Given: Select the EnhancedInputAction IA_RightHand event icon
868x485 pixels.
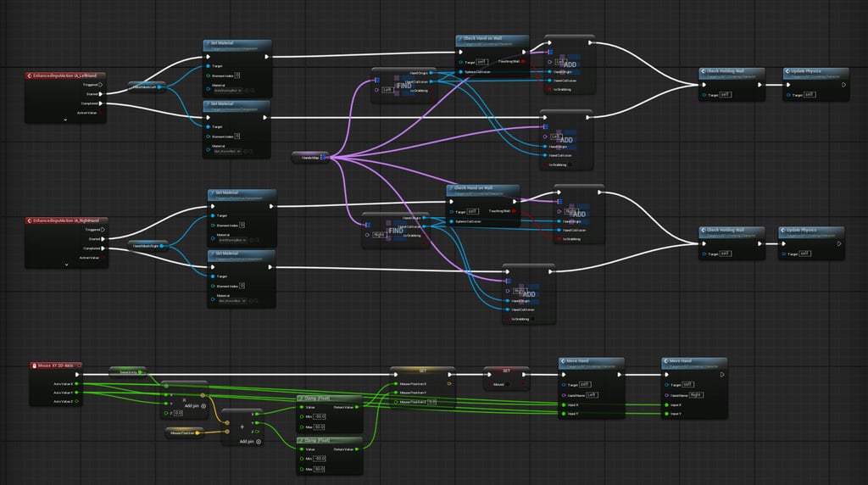Looking at the screenshot, I should click(30, 220).
